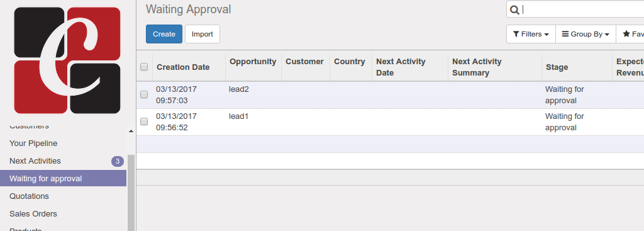
Task: Open the lead2 opportunity record
Action: (238, 89)
